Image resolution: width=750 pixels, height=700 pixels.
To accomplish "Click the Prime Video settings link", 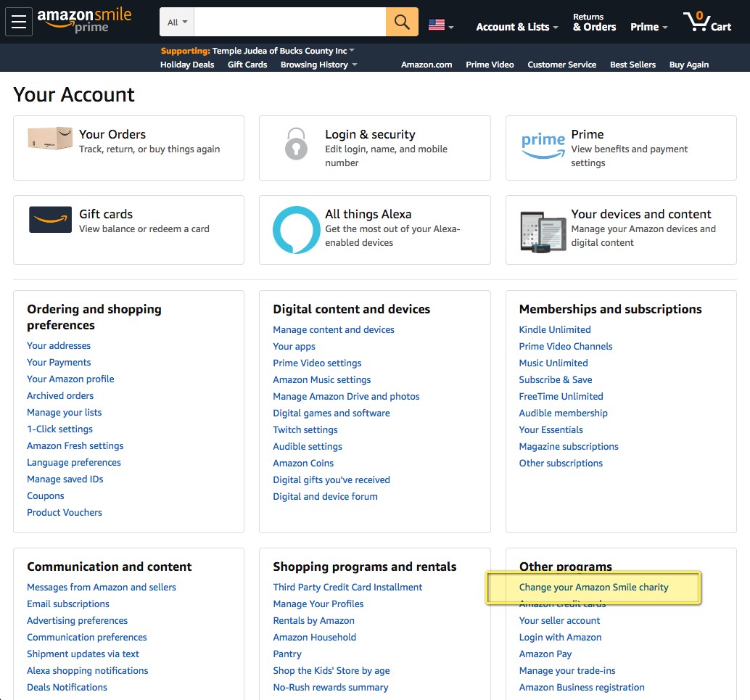I will coord(317,363).
